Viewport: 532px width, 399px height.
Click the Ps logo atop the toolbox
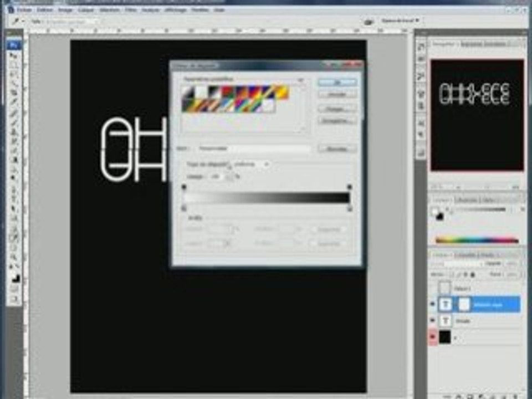click(14, 44)
